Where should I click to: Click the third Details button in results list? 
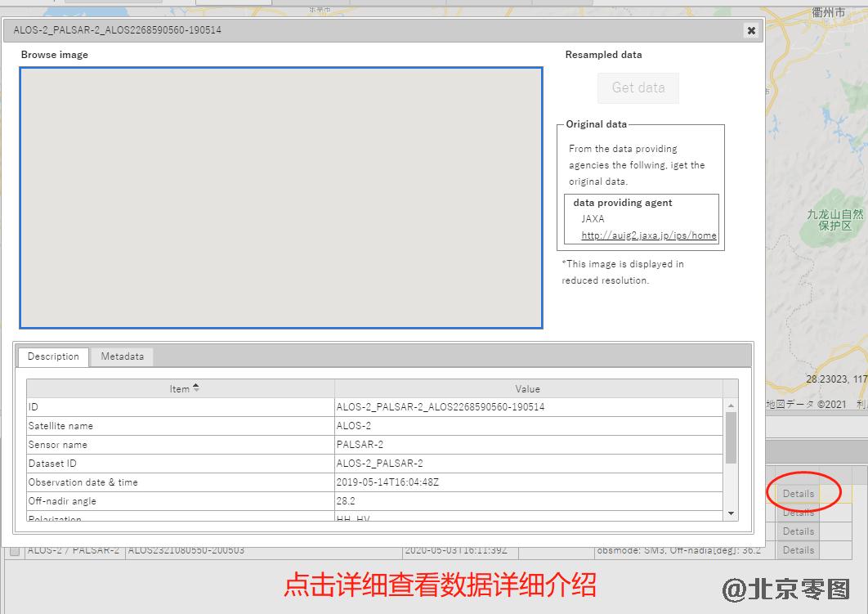pos(798,531)
